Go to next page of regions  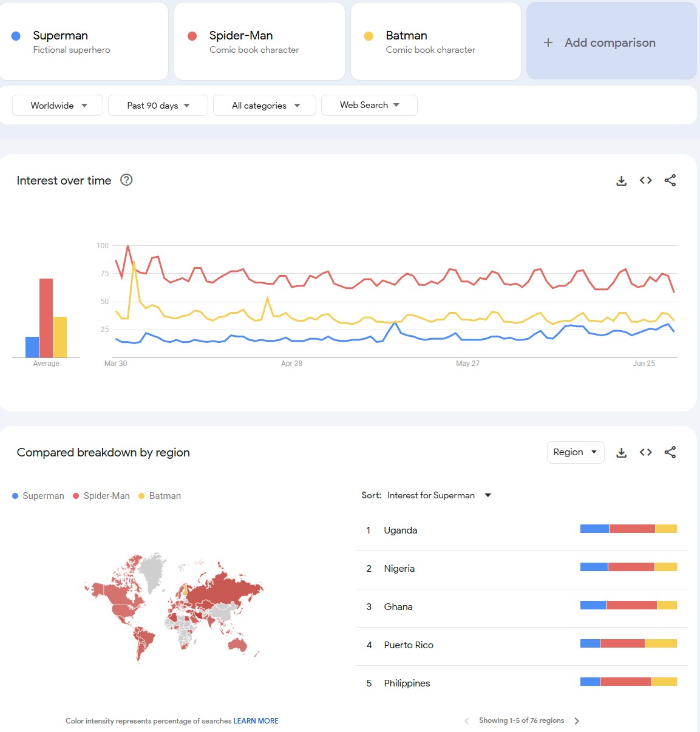tap(577, 721)
